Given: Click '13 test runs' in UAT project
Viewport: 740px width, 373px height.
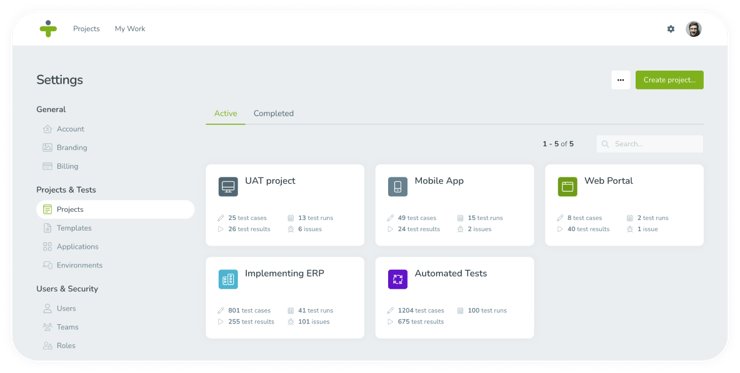Looking at the screenshot, I should 316,218.
